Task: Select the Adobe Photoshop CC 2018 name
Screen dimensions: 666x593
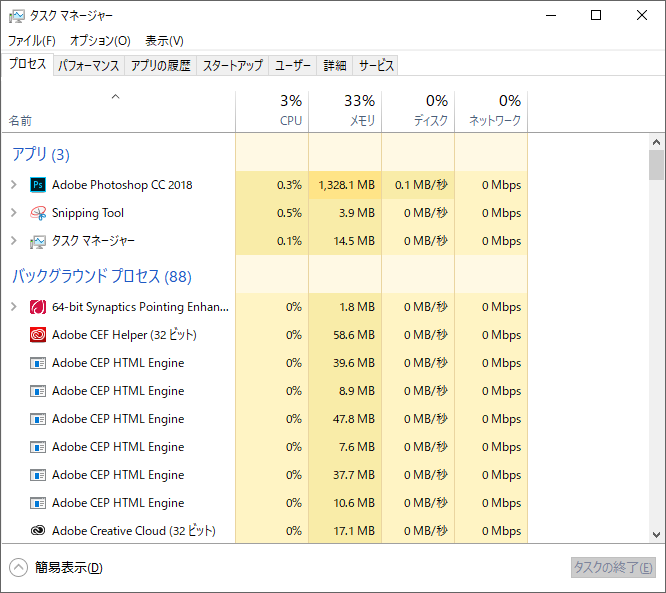Action: coord(122,185)
